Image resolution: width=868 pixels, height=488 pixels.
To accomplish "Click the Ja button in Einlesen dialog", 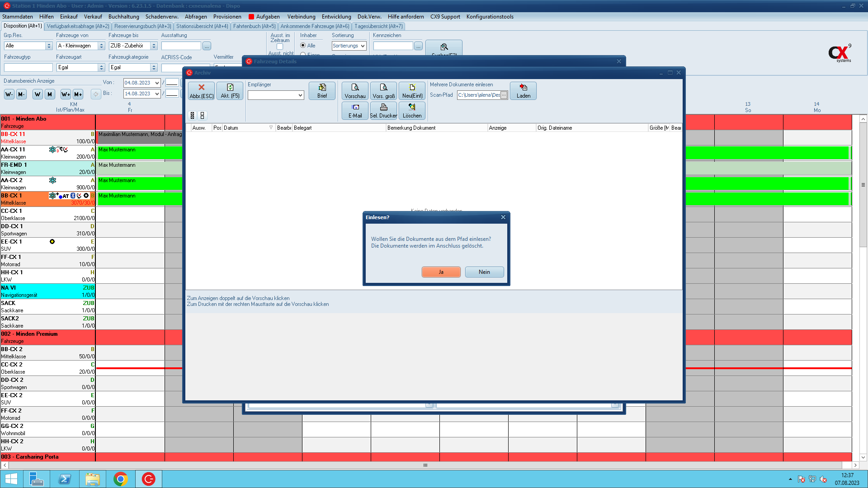I will (x=441, y=272).
